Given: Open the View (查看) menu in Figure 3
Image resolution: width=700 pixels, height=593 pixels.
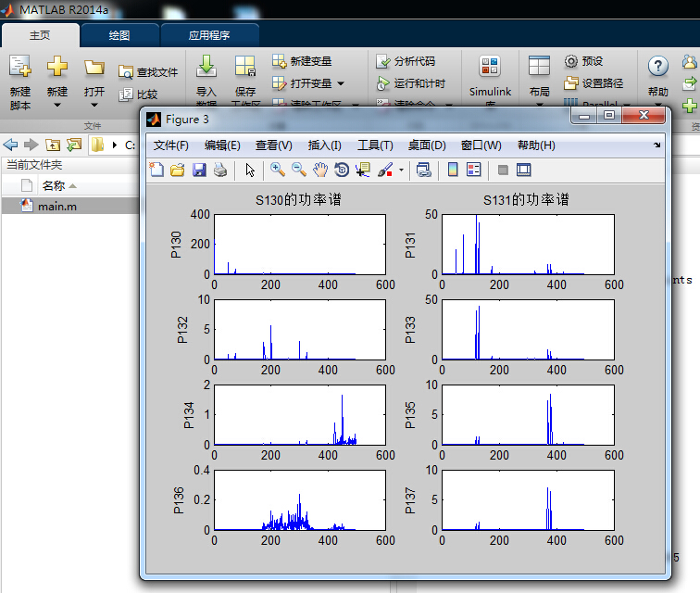Looking at the screenshot, I should coord(274,145).
